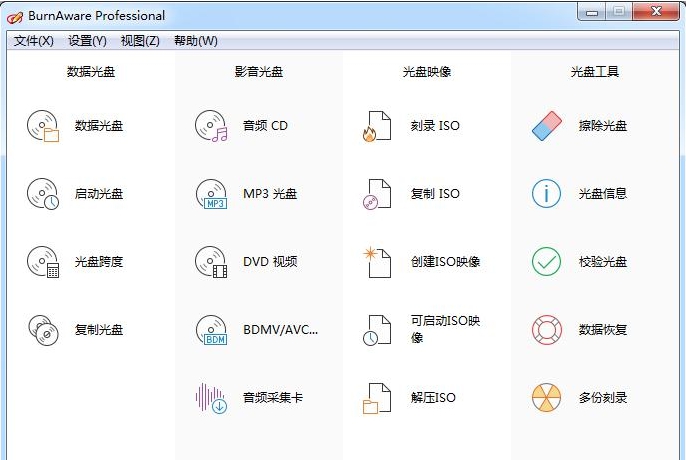686x460 pixels.
Task: Open the BDMV/AVC BDM disc icon
Action: coord(211,330)
